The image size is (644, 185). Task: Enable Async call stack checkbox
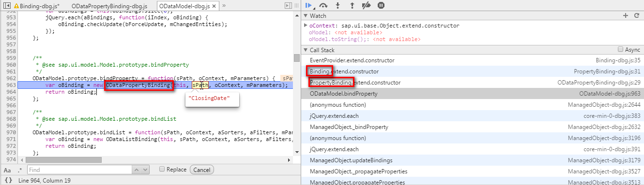[620, 50]
